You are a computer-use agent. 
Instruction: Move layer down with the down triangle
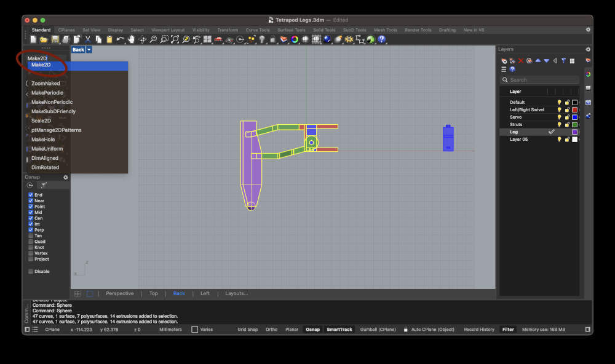pos(546,61)
